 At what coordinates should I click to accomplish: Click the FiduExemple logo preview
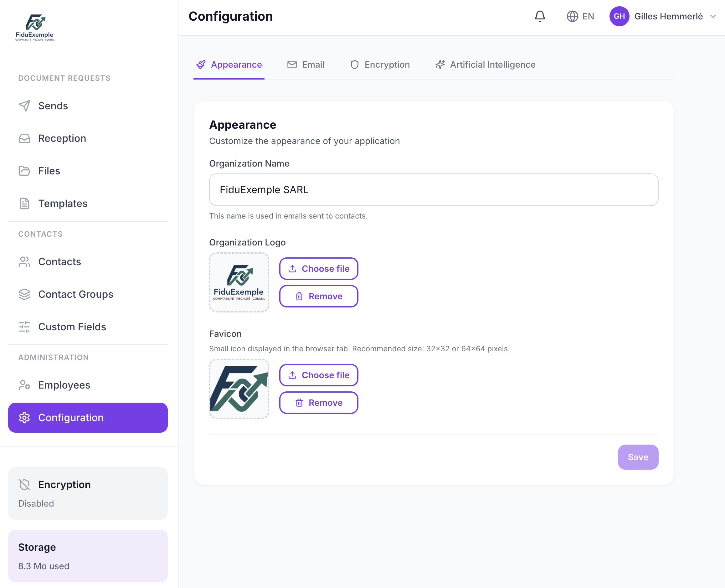pos(239,282)
